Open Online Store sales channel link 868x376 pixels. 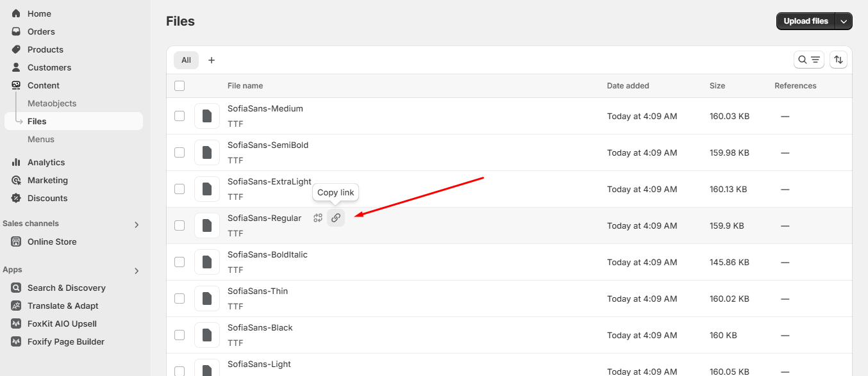click(52, 241)
